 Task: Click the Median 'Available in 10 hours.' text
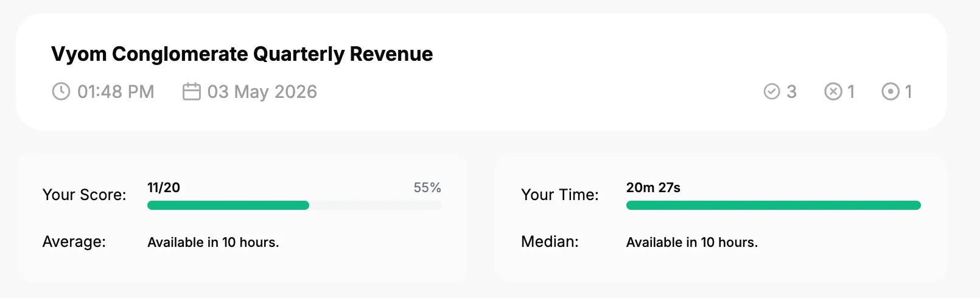(692, 242)
